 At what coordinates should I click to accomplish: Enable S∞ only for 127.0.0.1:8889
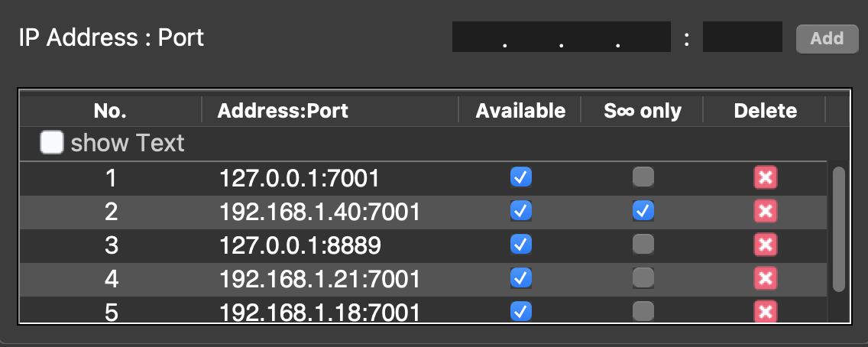click(x=643, y=244)
